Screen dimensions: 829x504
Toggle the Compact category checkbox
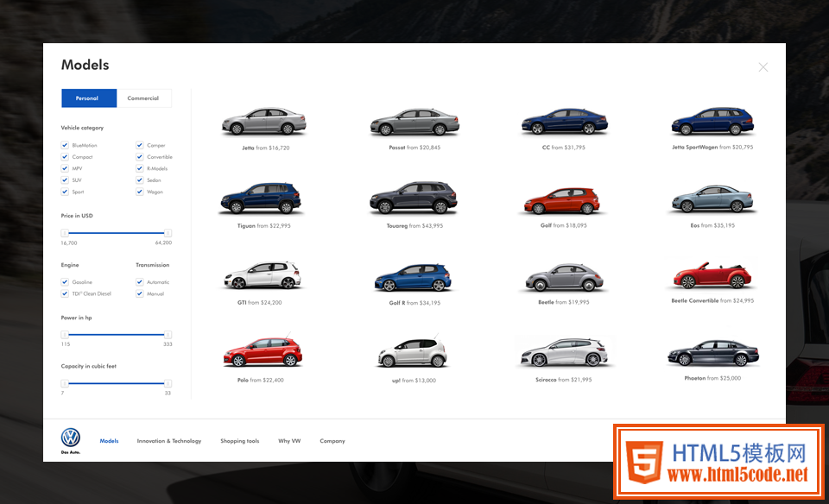coord(65,157)
